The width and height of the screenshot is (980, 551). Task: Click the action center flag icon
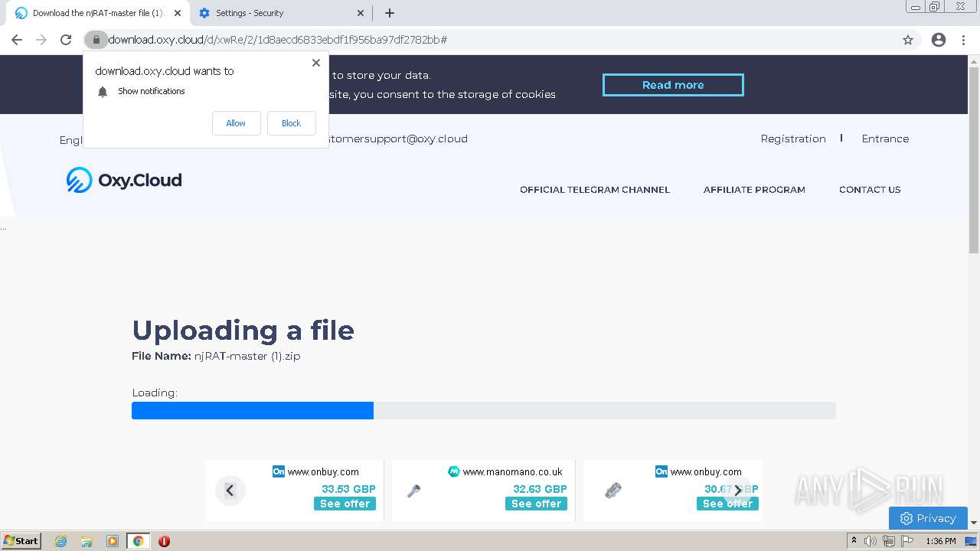point(908,541)
